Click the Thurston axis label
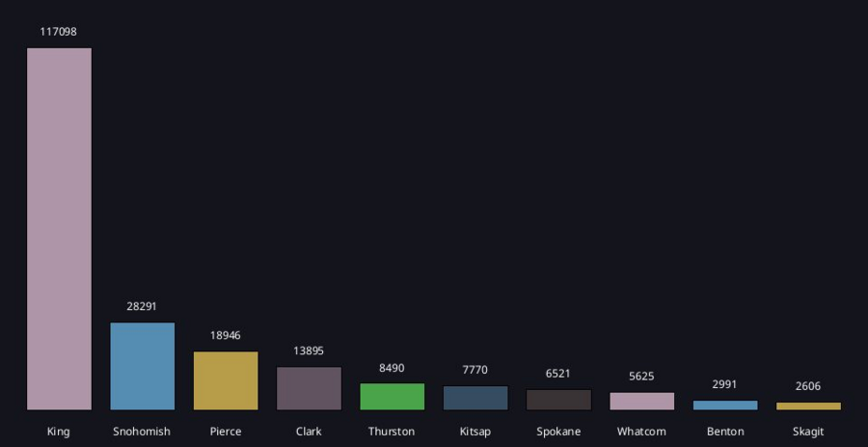The width and height of the screenshot is (868, 447). click(x=392, y=432)
